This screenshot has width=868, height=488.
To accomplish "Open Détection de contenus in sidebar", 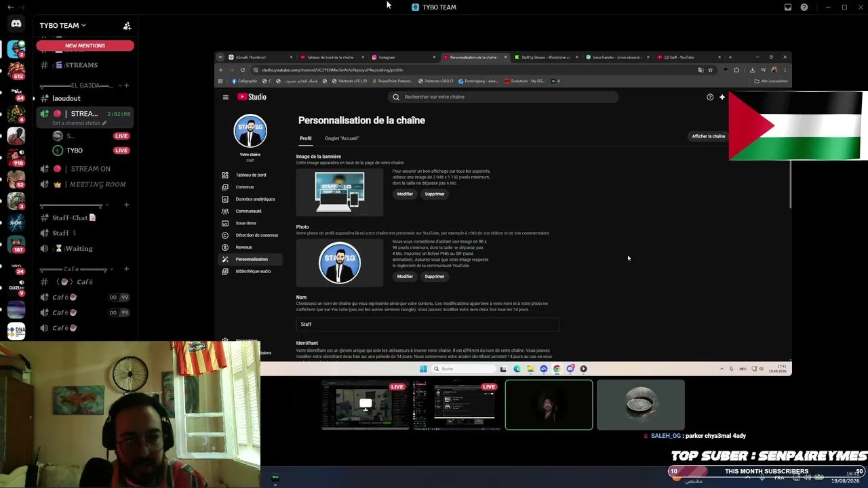I will click(250, 235).
